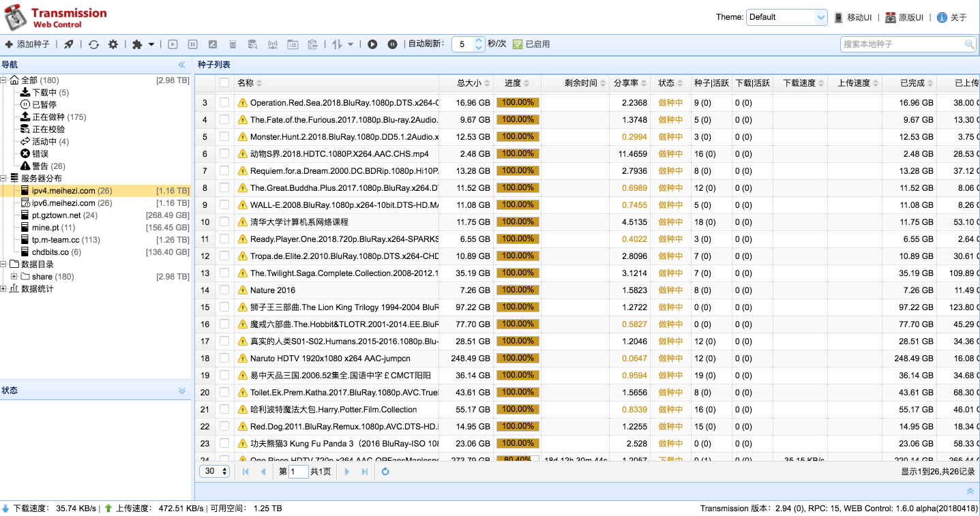
Task: Click the speed-limit up-down arrows icon
Action: [337, 44]
